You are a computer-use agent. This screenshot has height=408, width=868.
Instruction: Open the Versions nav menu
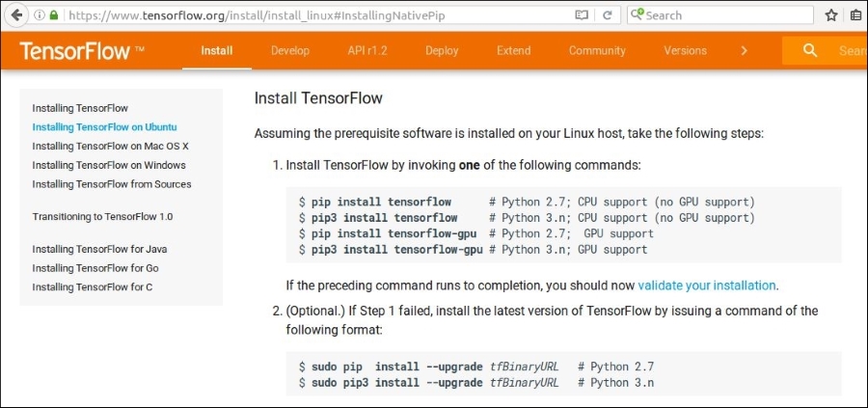pyautogui.click(x=686, y=51)
